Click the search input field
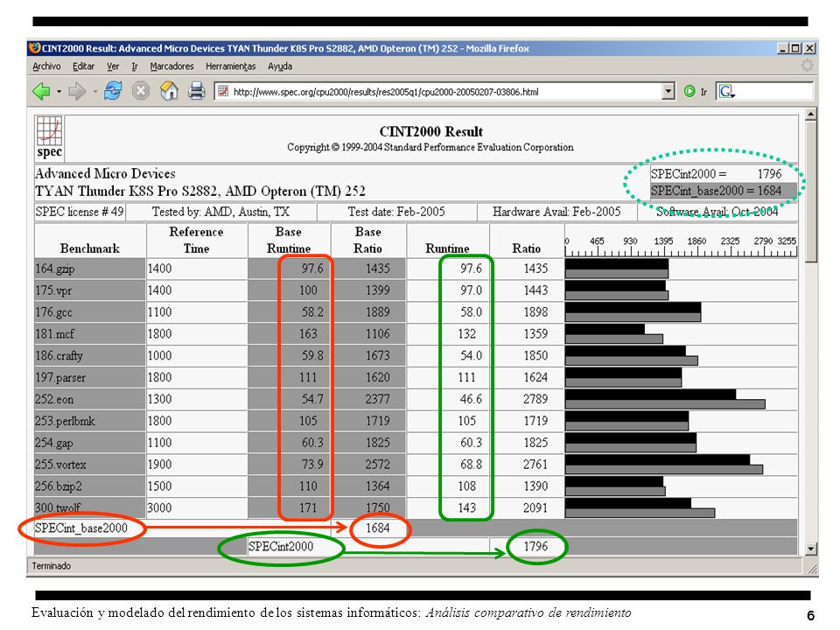This screenshot has height=630, width=840. click(774, 92)
